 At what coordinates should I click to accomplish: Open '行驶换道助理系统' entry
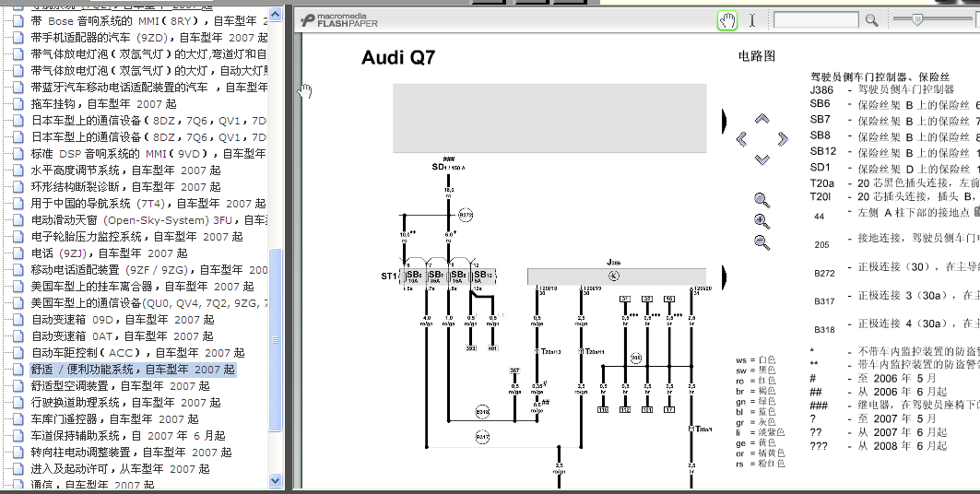(125, 402)
